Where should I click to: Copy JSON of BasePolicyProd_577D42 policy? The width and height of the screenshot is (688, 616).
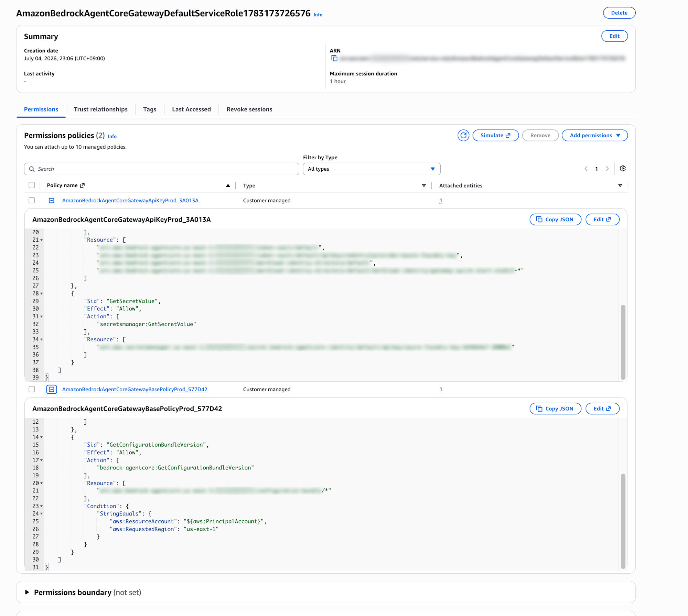[x=555, y=409]
